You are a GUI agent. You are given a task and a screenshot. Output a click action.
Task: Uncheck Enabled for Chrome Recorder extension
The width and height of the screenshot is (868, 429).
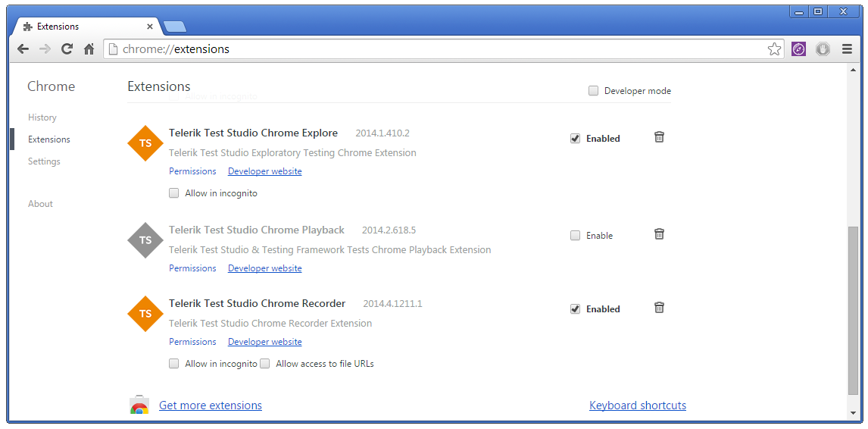click(x=575, y=309)
